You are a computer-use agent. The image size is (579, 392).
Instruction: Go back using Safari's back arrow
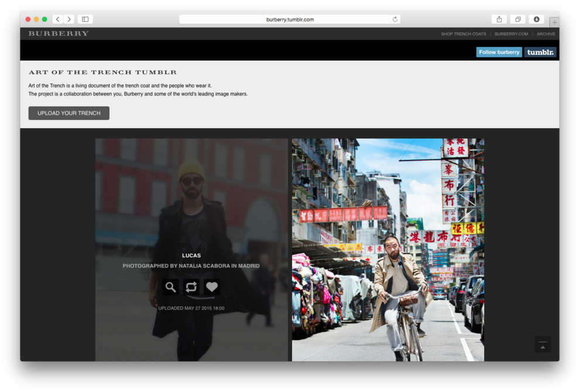(x=58, y=19)
